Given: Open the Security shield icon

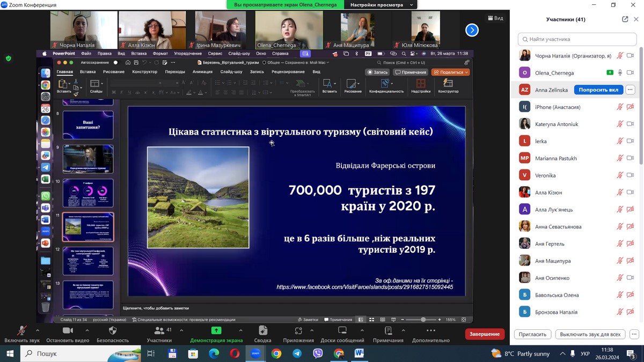Looking at the screenshot, I should [x=113, y=331].
